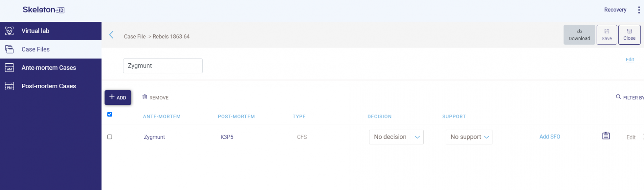Click the trash Remove icon
This screenshot has height=190, width=644.
click(145, 97)
